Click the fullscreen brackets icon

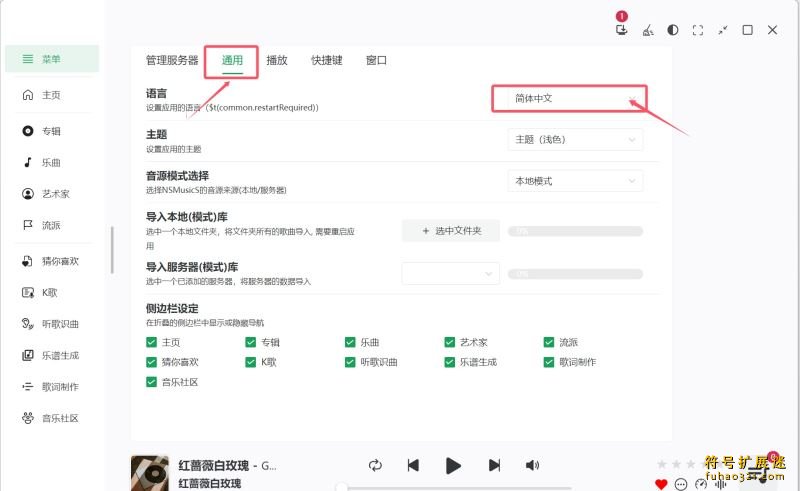(697, 30)
